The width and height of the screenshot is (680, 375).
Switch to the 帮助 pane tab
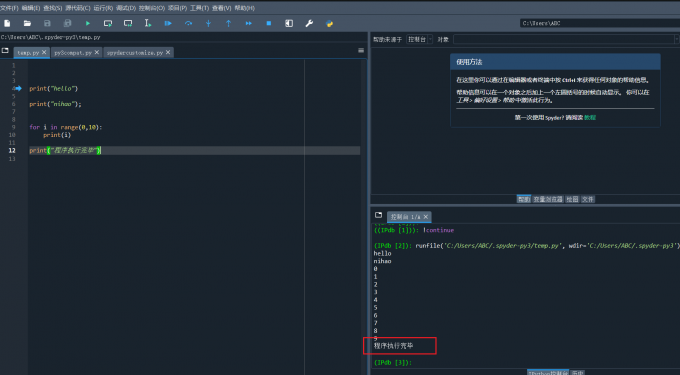523,199
